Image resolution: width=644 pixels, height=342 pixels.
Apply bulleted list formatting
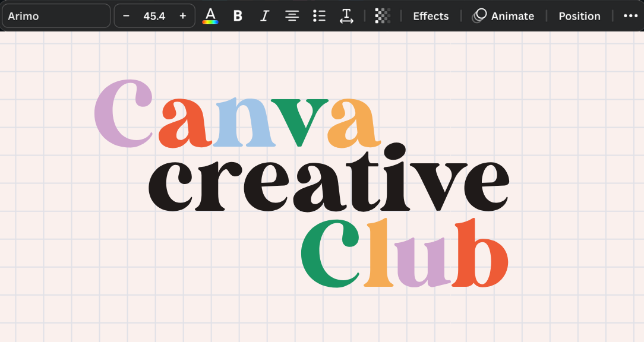pos(319,16)
